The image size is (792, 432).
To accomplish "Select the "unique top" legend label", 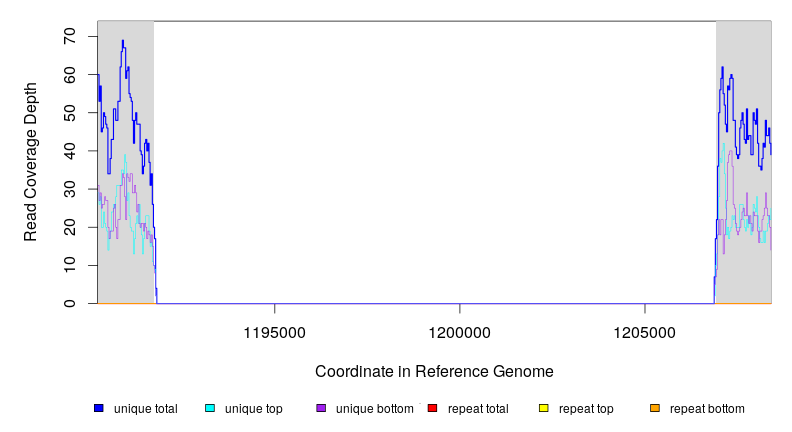I will pos(253,408).
